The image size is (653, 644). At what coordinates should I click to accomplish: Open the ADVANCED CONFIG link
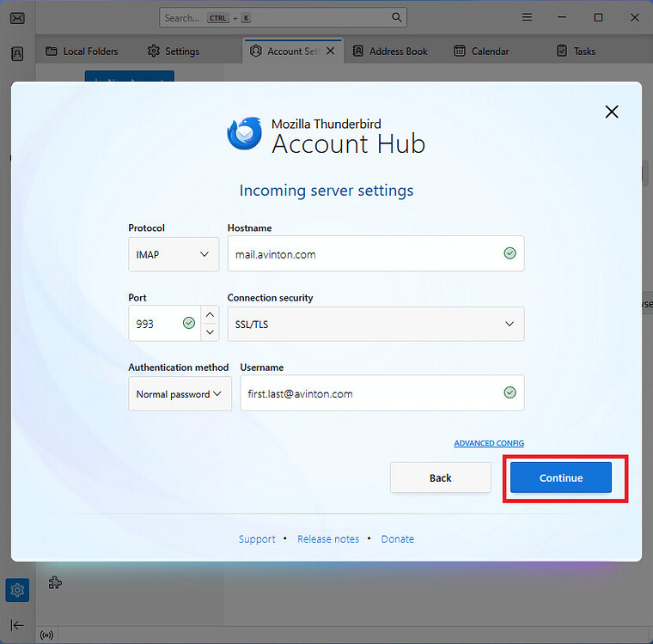(489, 443)
